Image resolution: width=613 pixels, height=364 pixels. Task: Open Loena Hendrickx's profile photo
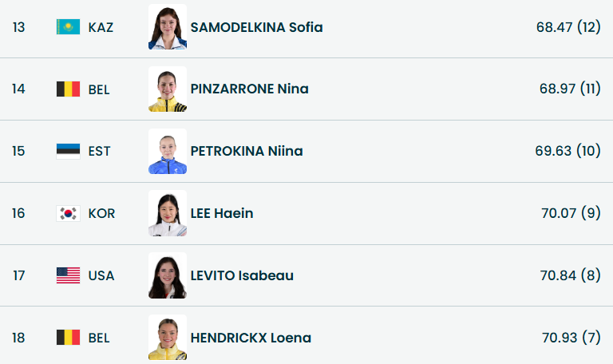pos(168,338)
